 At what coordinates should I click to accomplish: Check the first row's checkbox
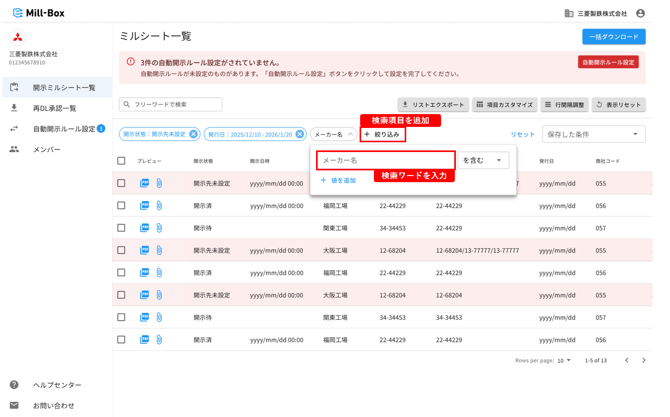tap(121, 183)
